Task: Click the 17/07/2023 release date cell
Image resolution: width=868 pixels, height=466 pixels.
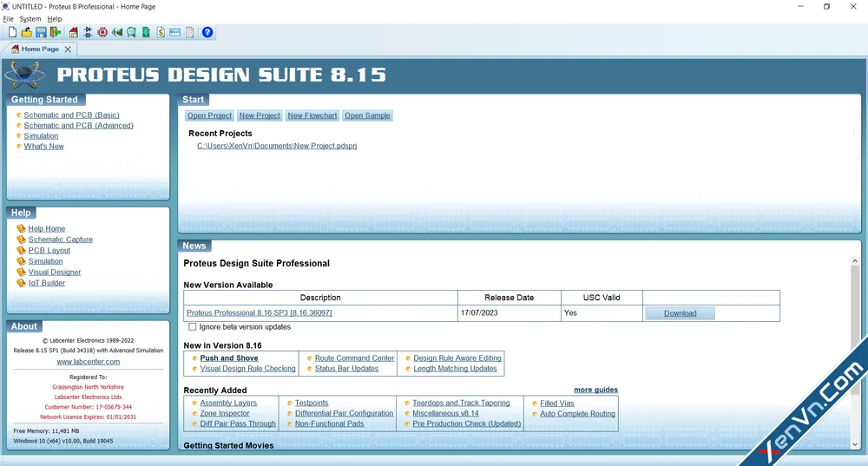Action: tap(510, 313)
